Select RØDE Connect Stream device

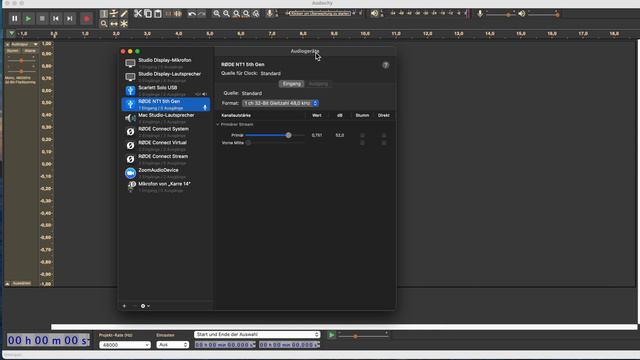point(166,159)
